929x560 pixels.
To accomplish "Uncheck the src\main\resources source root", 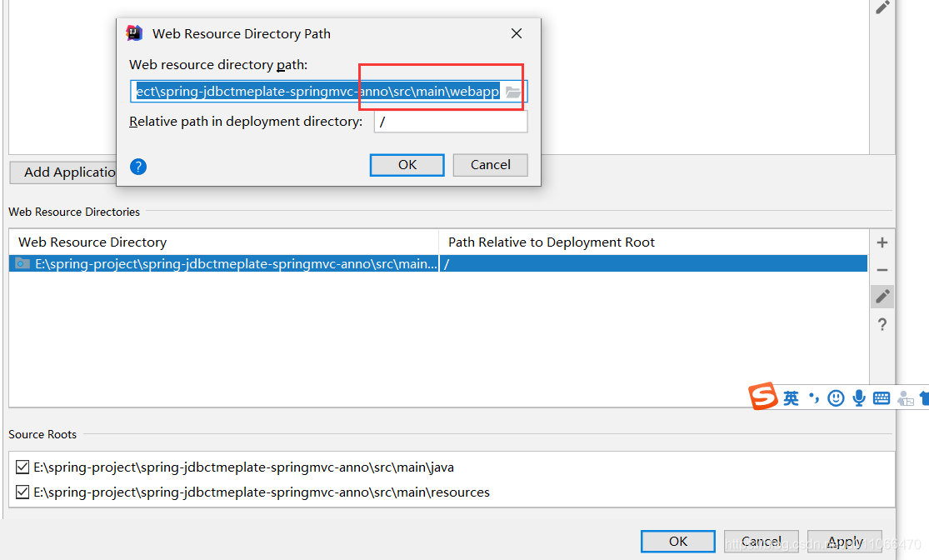I will pos(22,492).
